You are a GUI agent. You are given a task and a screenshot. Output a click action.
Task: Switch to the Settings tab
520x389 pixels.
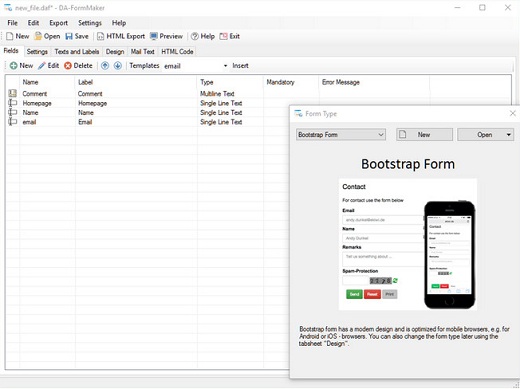[37, 52]
